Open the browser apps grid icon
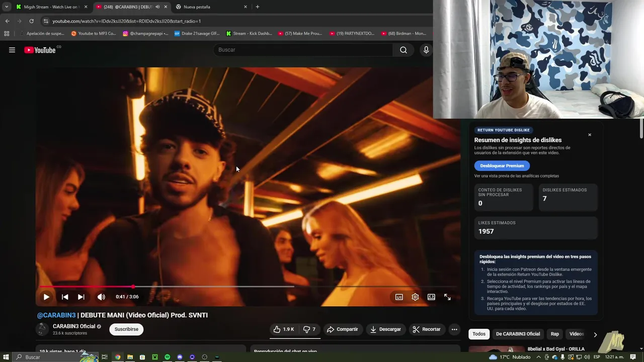The width and height of the screenshot is (644, 362). 7,34
